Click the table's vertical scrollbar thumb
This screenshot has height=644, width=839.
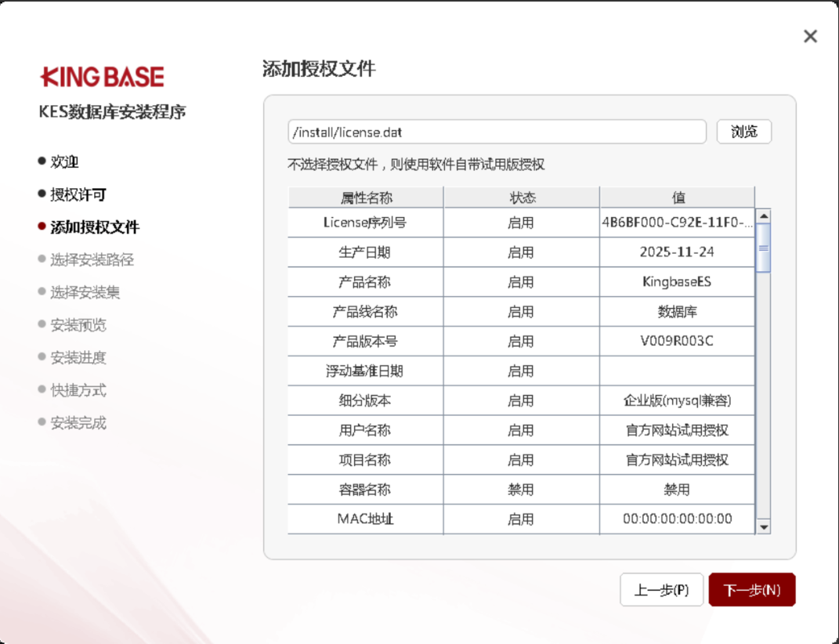tap(764, 248)
